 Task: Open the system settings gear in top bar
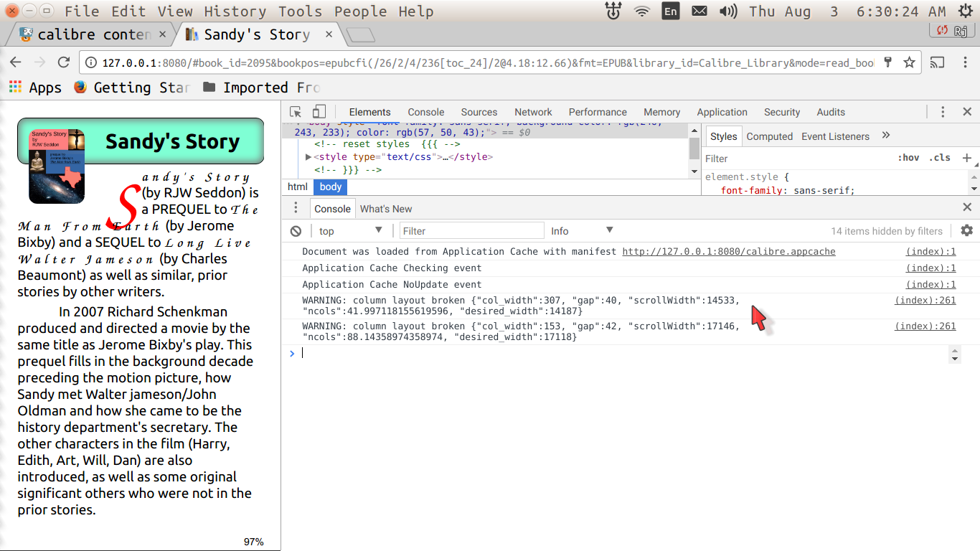(x=965, y=11)
